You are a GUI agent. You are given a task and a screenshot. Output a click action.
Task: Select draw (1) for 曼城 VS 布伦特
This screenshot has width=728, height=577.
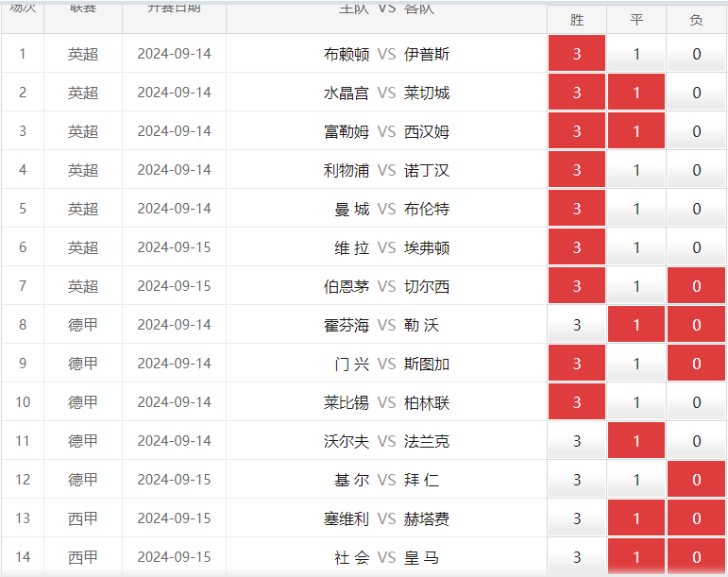pos(636,208)
